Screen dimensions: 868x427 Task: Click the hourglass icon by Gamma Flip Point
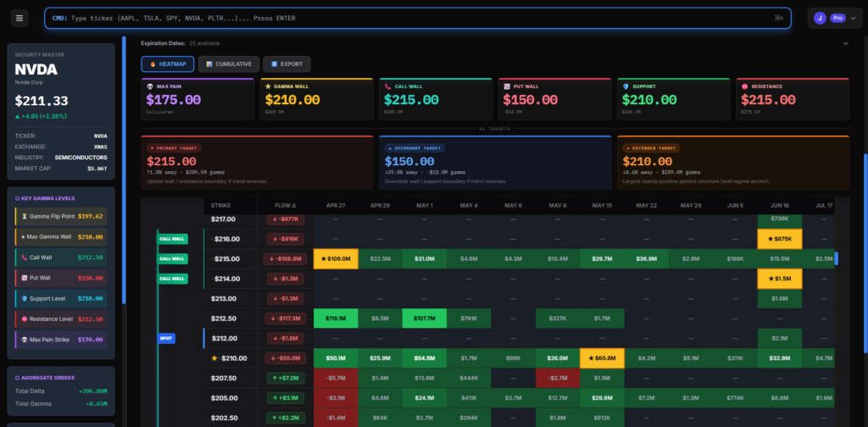(x=24, y=216)
